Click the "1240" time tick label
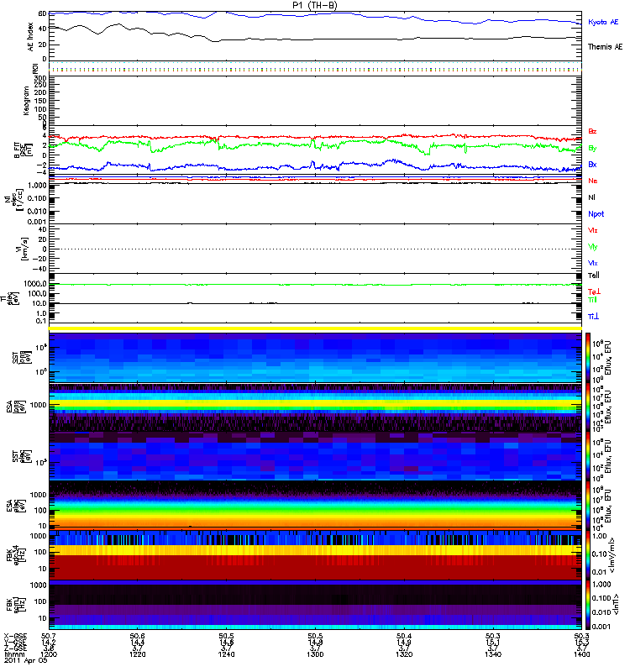630x672 pixels. click(226, 654)
